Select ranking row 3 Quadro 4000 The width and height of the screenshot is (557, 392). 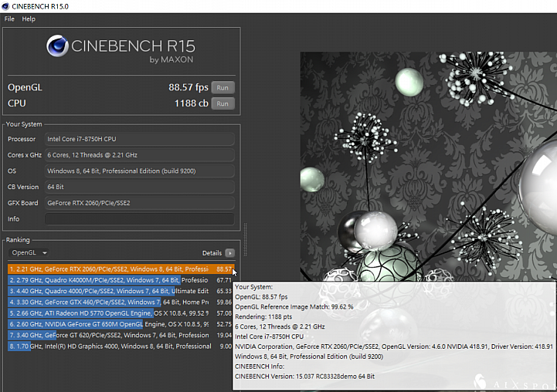pyautogui.click(x=121, y=291)
